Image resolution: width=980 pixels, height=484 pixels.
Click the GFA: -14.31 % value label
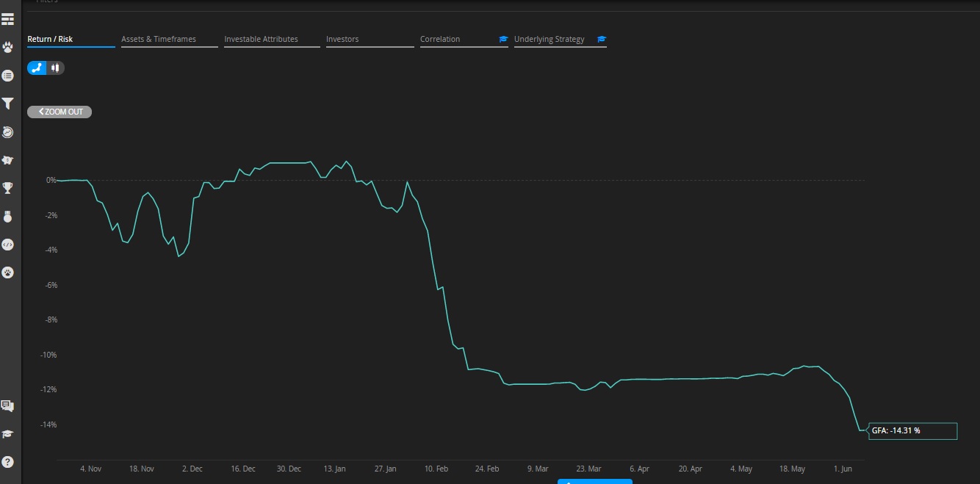pos(913,431)
